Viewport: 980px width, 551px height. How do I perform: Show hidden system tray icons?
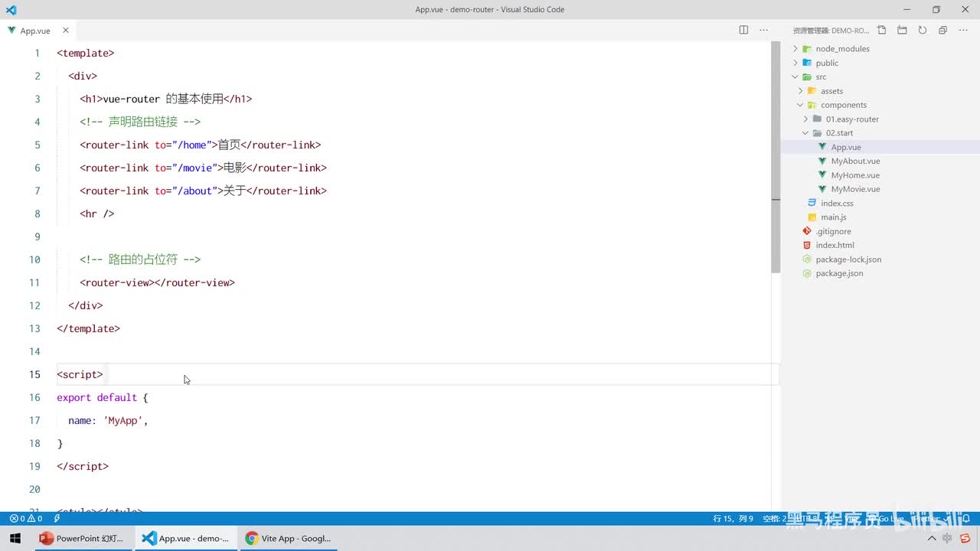coord(932,539)
